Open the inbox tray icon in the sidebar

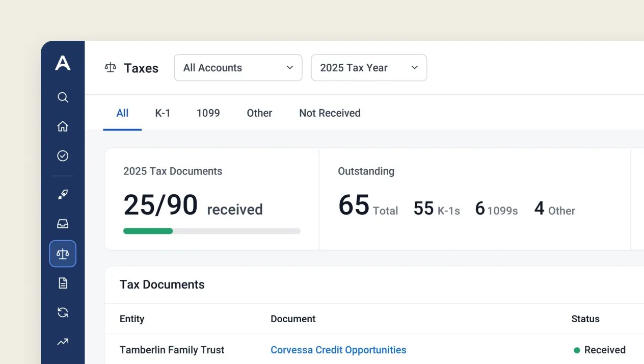click(63, 224)
